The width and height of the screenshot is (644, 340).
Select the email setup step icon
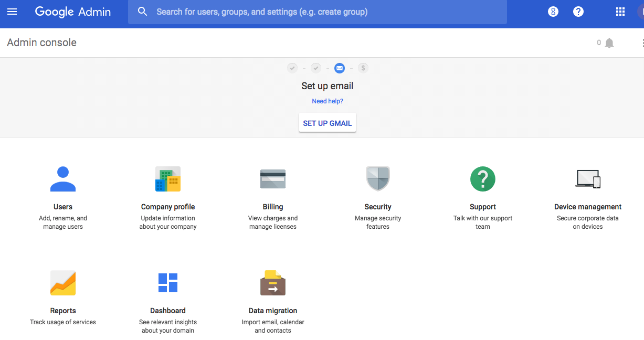point(340,68)
